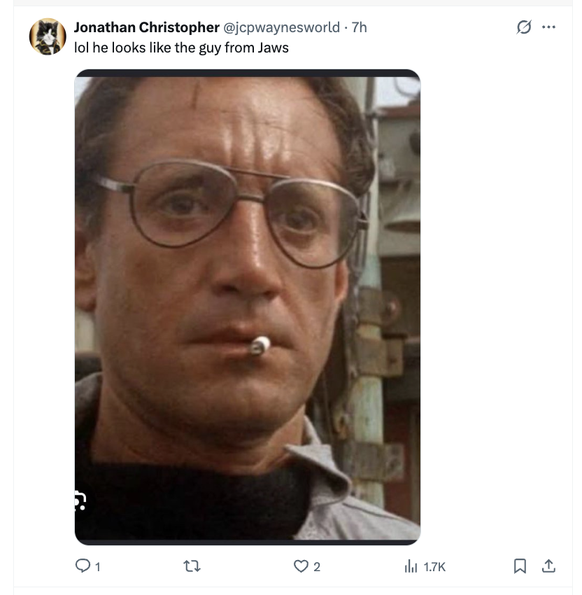
Task: Click the reply count number 1
Action: (x=98, y=567)
